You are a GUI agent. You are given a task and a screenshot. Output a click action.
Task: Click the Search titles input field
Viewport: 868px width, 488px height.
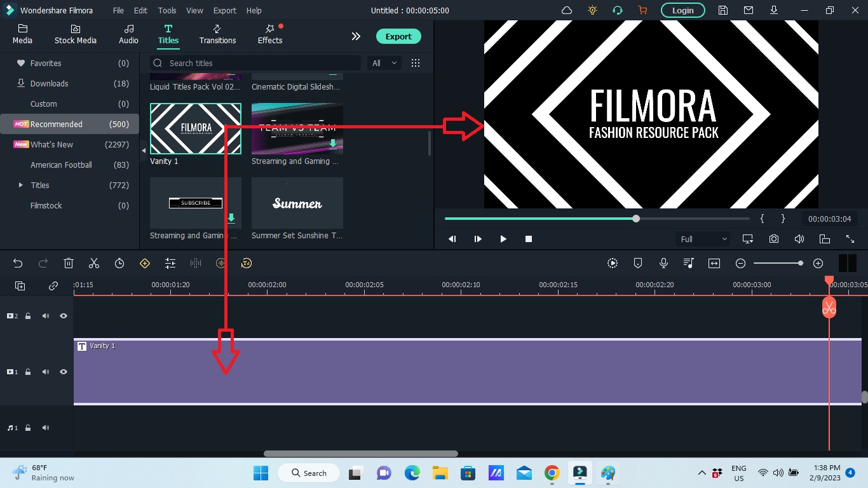point(255,63)
